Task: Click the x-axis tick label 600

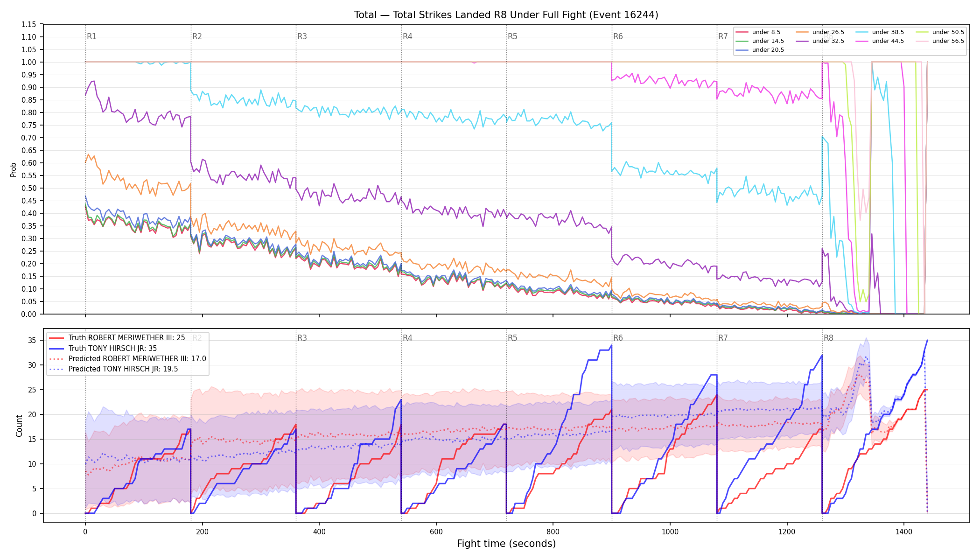Action: [x=436, y=531]
